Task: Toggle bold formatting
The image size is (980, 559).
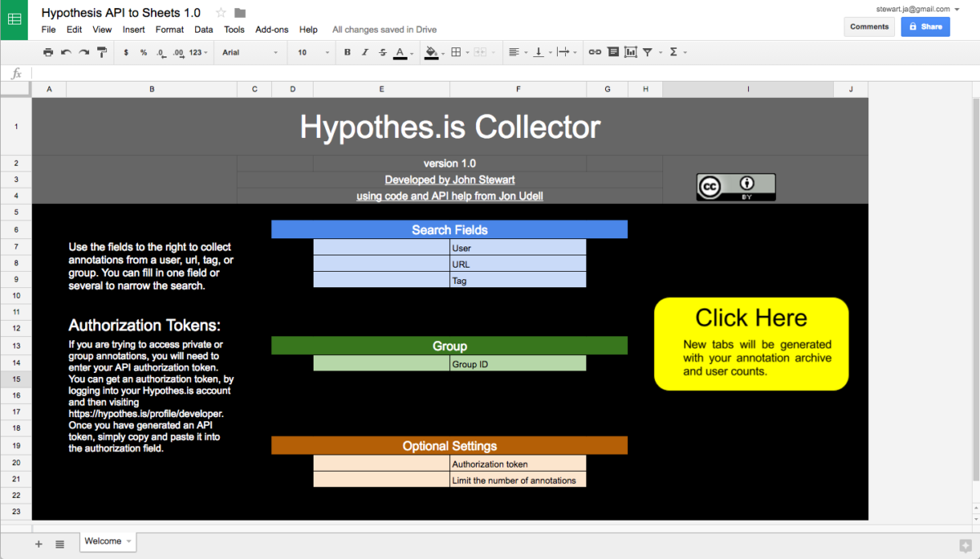Action: (x=347, y=52)
